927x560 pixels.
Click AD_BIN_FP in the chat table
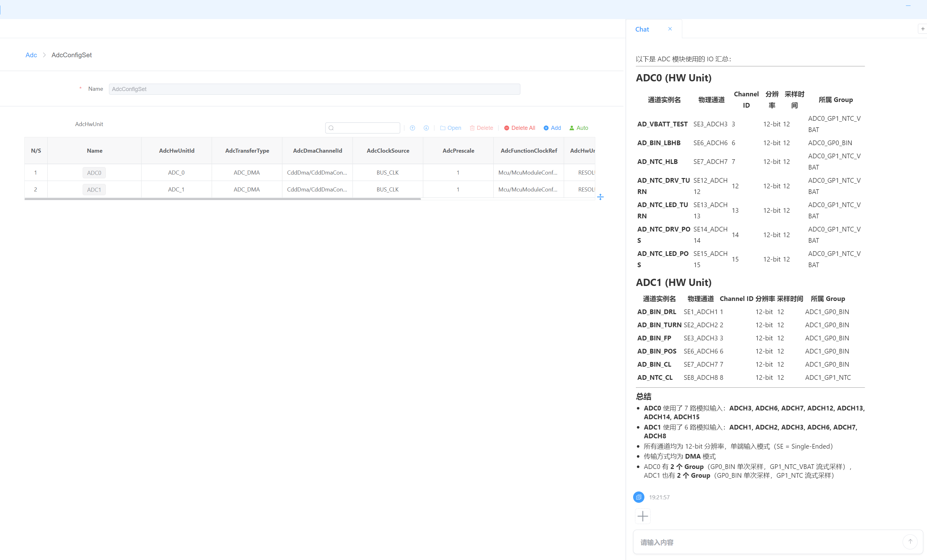(654, 338)
